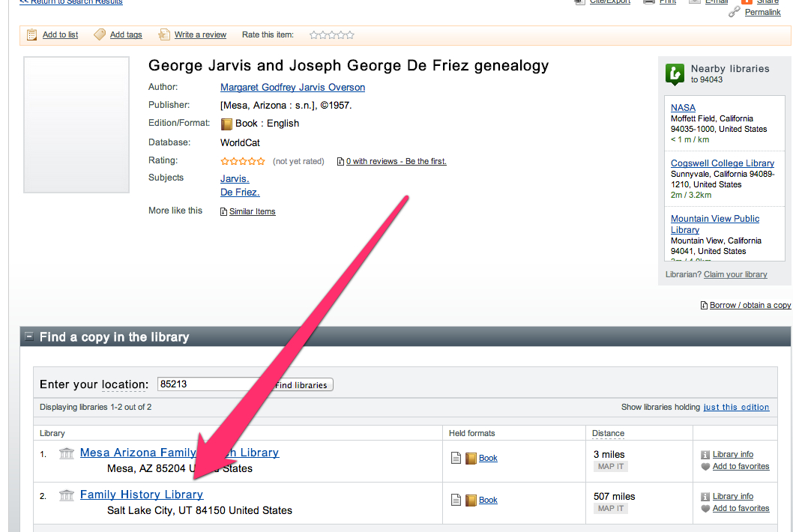Screen dimensions: 793x532
Task: Click the Print icon
Action: coord(648,2)
